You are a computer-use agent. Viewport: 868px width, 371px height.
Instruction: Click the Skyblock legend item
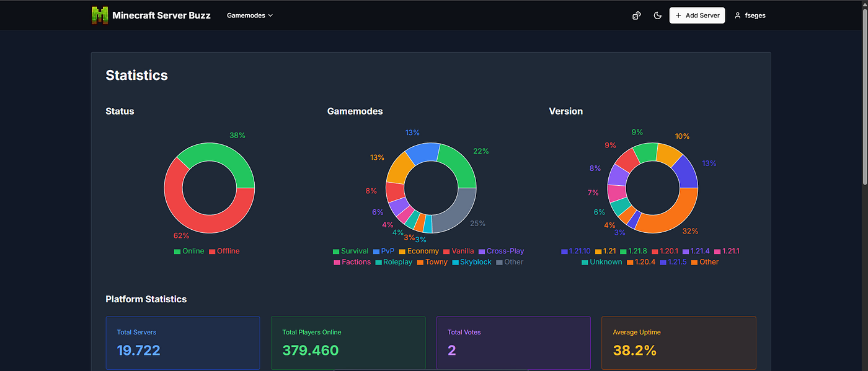click(x=472, y=262)
